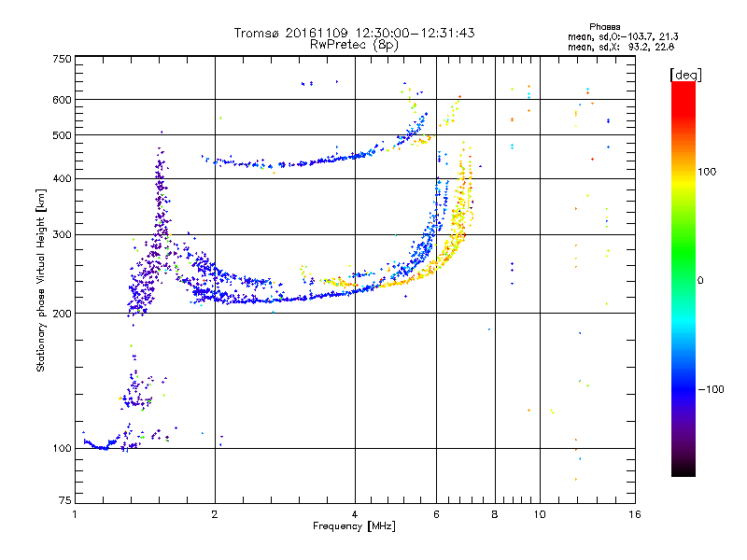Screen dimensions: 747x560
Task: Click the y-axis tick label "100"
Action: click(62, 448)
